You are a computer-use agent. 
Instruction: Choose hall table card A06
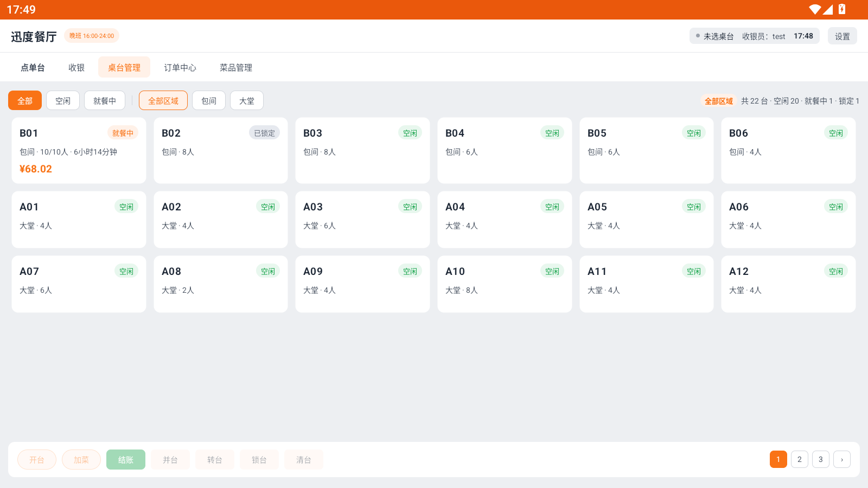click(788, 220)
